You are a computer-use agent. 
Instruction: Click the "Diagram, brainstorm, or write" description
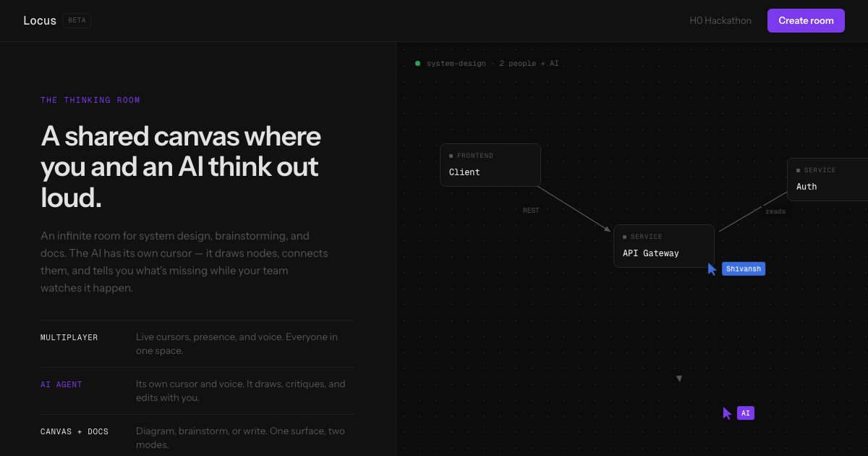240,438
